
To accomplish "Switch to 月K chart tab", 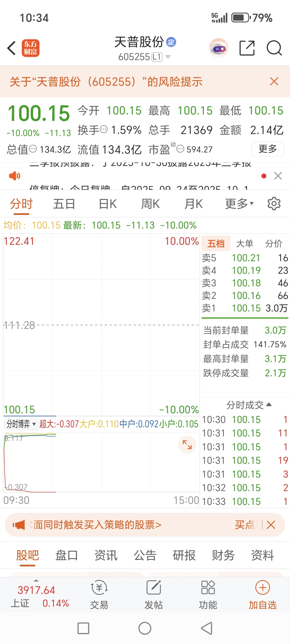I will (194, 204).
